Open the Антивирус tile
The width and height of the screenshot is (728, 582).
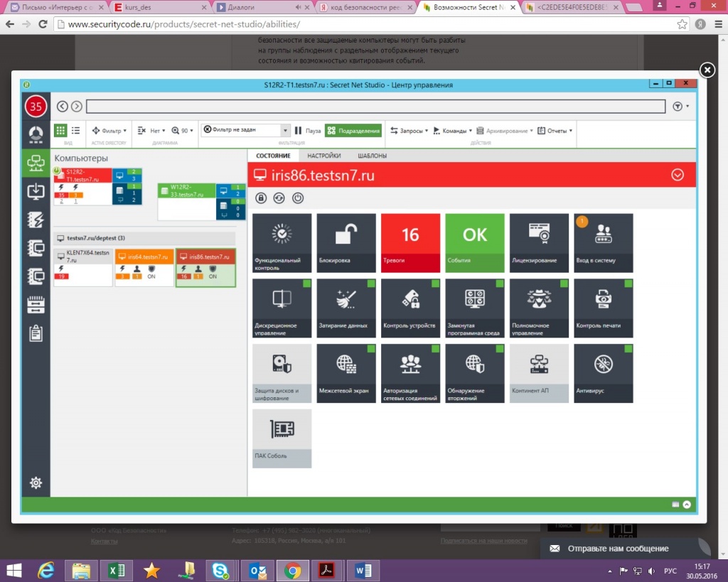tap(603, 373)
